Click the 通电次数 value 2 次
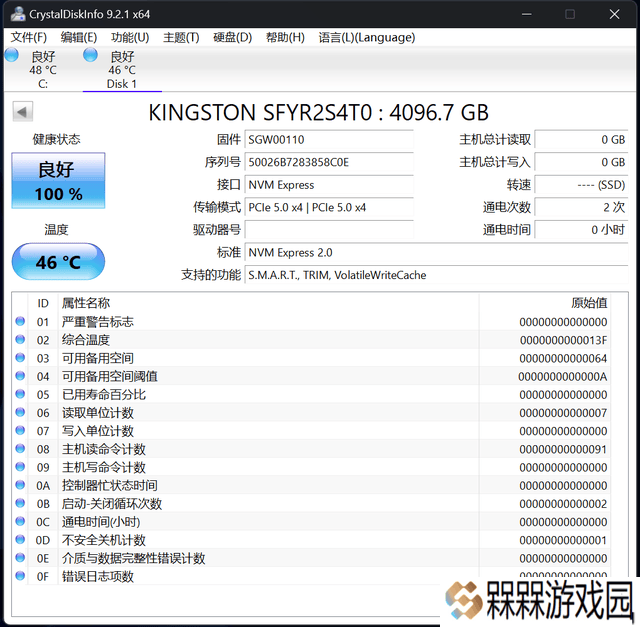This screenshot has height=627, width=640. pyautogui.click(x=581, y=207)
